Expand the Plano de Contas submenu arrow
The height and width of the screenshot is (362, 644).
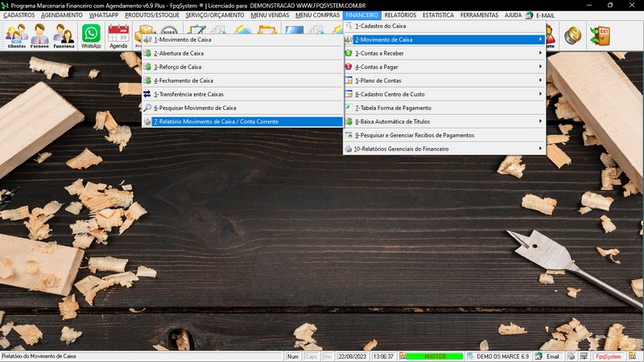point(539,80)
